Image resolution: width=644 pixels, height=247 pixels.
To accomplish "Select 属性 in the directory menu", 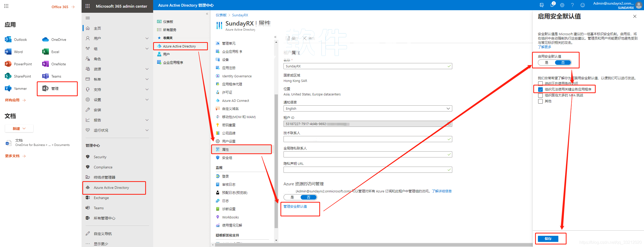I will (225, 150).
